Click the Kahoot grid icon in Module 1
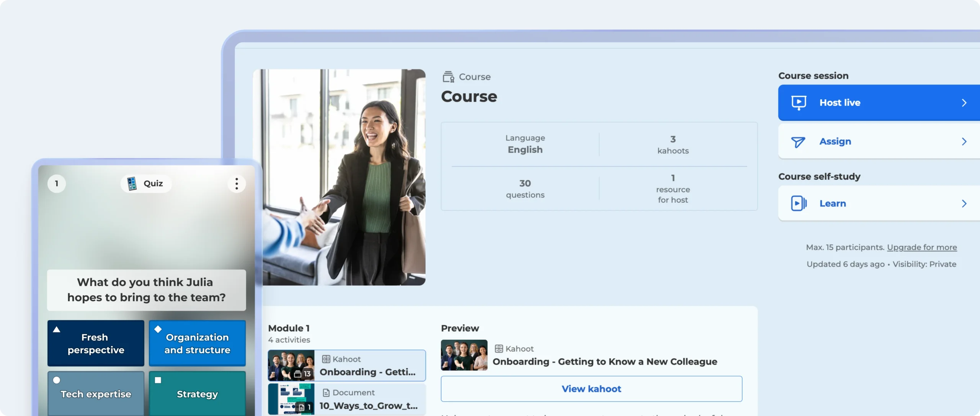 [x=326, y=359]
